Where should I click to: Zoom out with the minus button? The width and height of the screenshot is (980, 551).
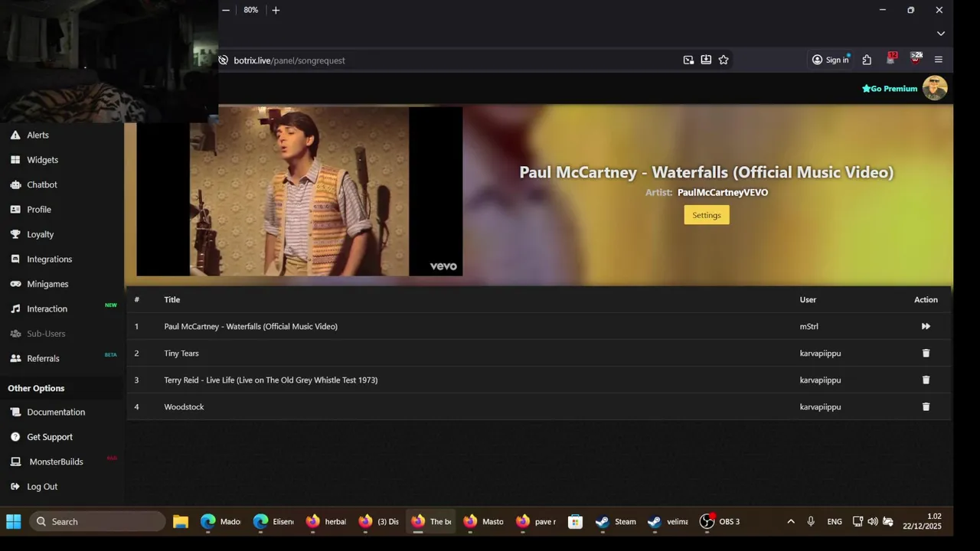226,10
